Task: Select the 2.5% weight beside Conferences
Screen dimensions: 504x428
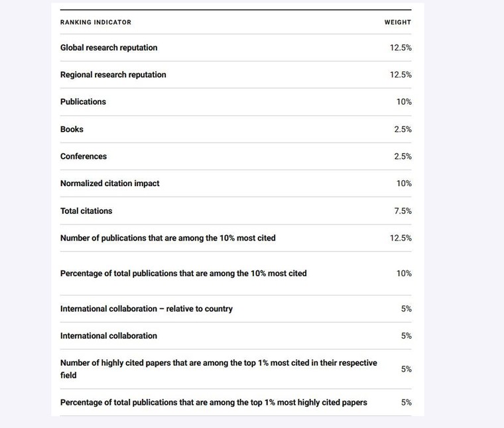Action: [x=403, y=156]
